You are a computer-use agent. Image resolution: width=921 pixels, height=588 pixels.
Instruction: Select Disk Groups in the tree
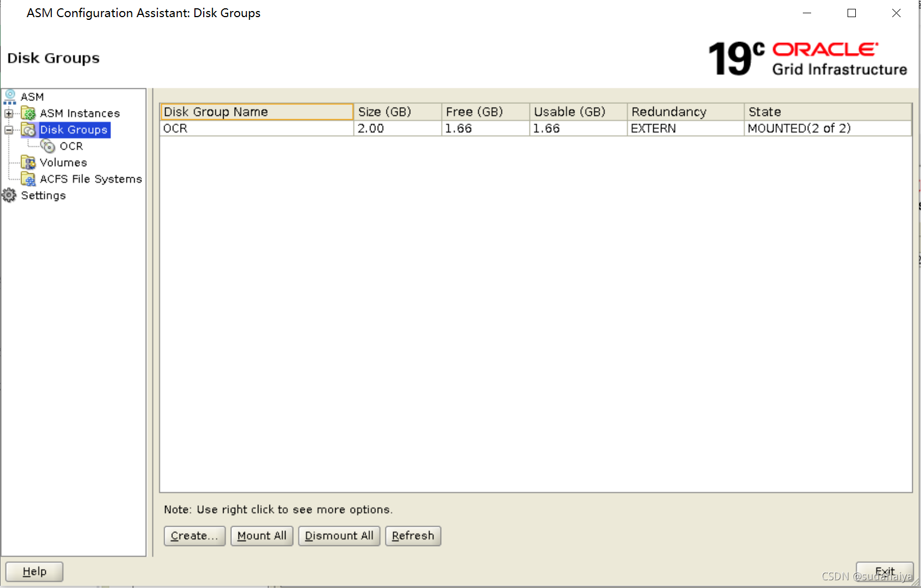74,130
